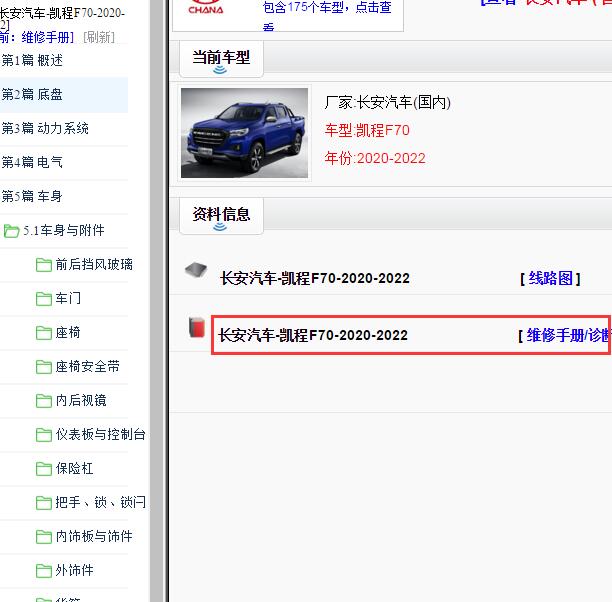Open 前后挡风玻璃 tree item
This screenshot has height=602, width=612.
tap(94, 264)
